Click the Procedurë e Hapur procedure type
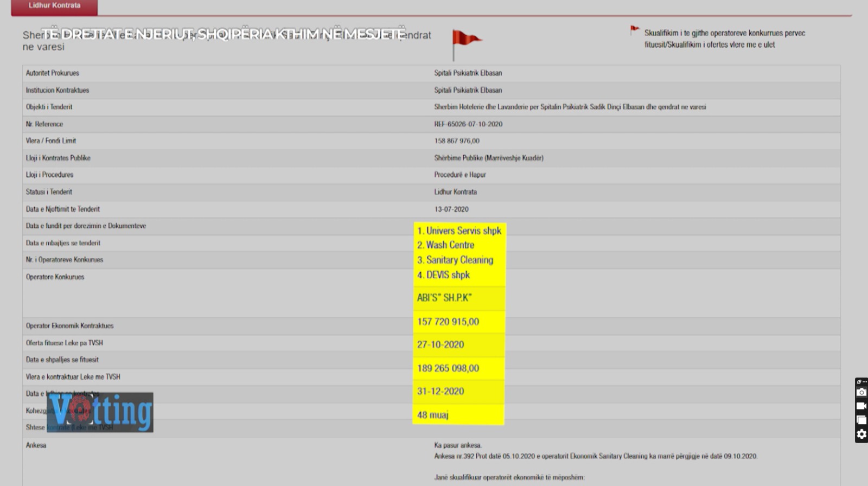868x486 pixels. click(460, 175)
